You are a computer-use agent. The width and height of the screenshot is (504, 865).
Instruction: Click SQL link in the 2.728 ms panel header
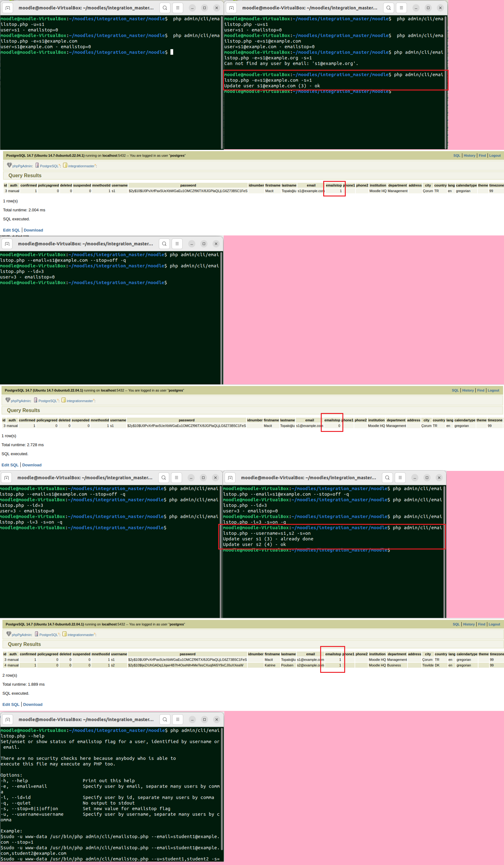(455, 390)
